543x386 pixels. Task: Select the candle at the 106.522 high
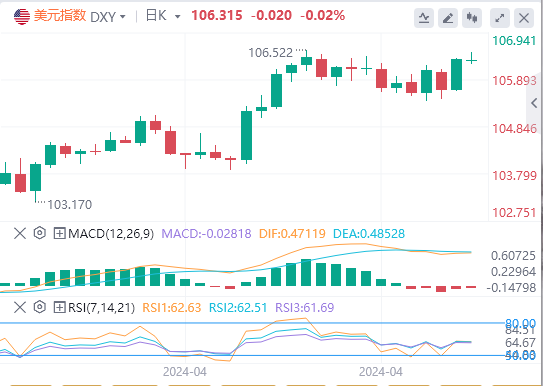[x=306, y=61]
